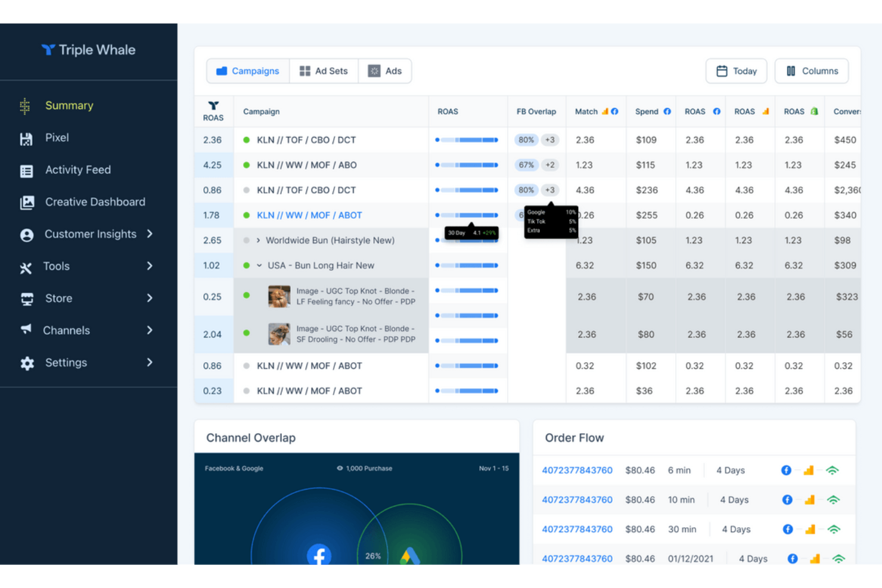Click the Facebook circle in Channel Overlap chart
Viewport: 882px width, 588px height.
pos(319,554)
